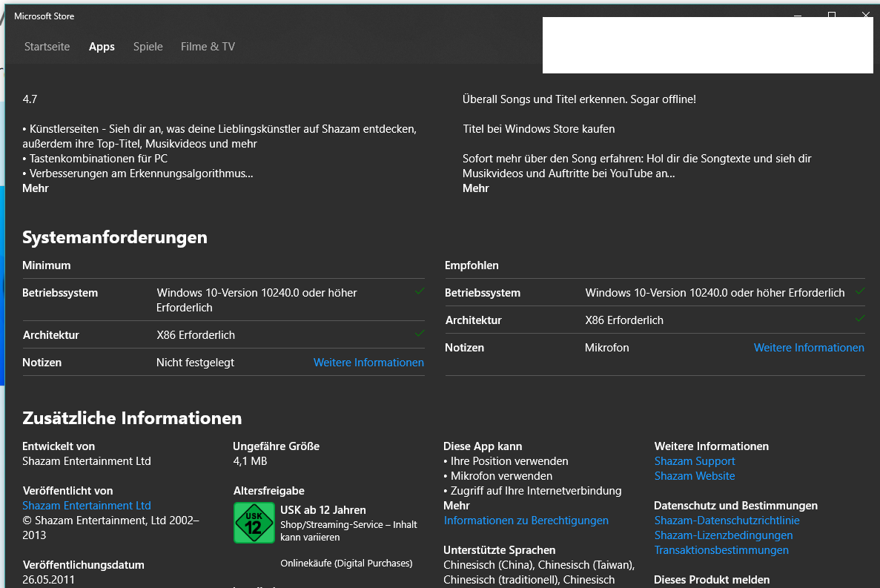Click 'Mikrofon verwenden' permission text

[x=501, y=476]
